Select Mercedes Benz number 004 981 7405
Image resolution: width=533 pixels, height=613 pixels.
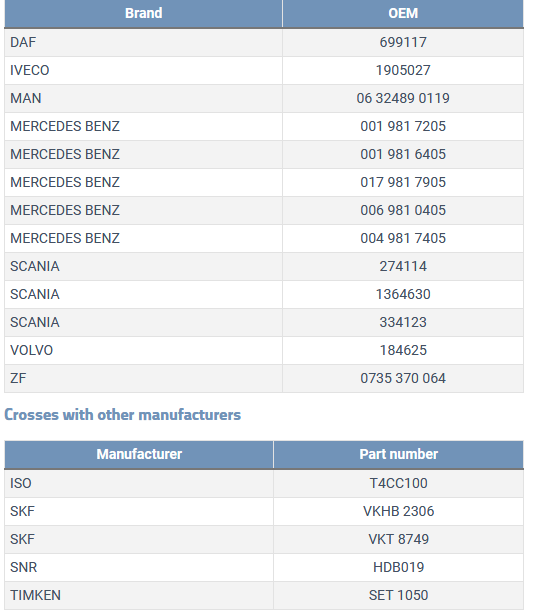coord(403,238)
